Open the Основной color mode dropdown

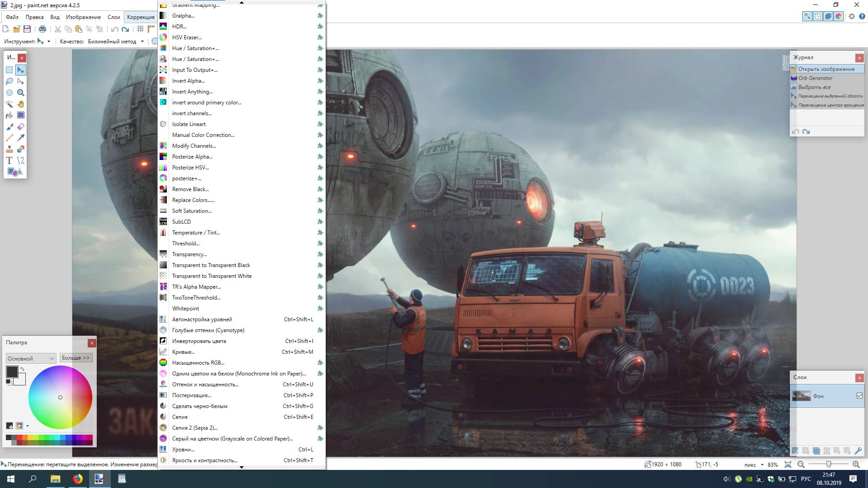coord(31,358)
